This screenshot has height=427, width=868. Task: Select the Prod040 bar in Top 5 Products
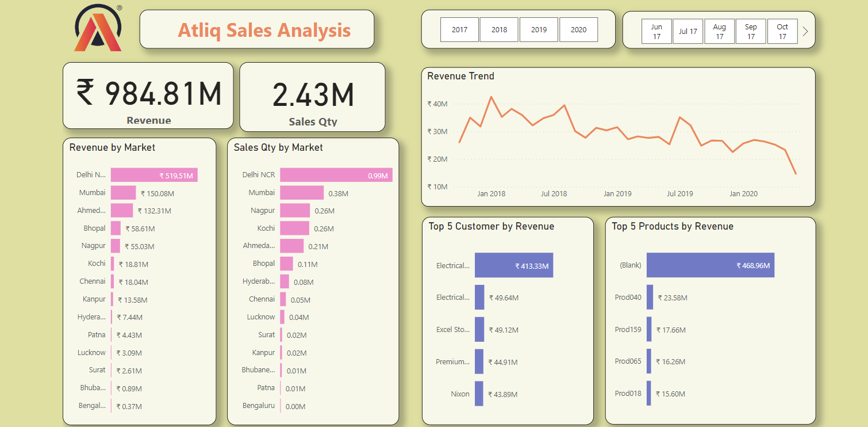650,298
